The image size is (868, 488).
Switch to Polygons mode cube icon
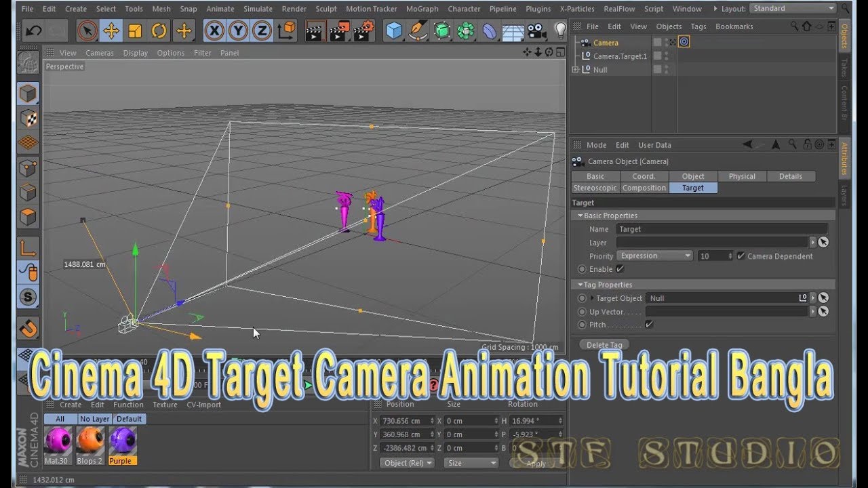(x=28, y=217)
